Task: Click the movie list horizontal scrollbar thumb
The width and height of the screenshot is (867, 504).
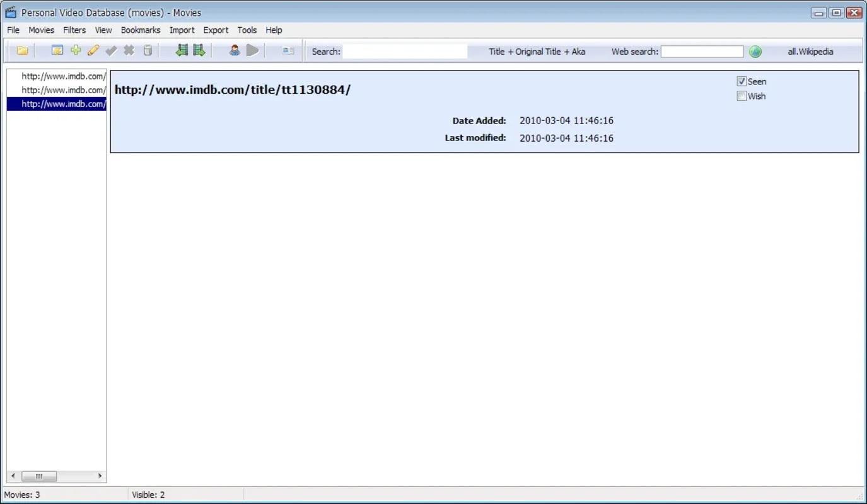Action: click(39, 476)
